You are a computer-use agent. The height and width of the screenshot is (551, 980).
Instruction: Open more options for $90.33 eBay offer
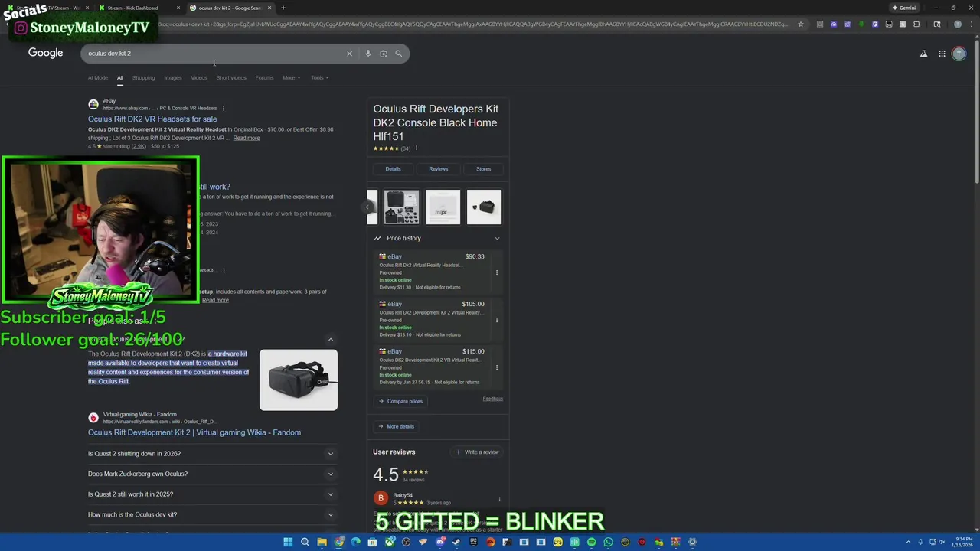click(496, 272)
